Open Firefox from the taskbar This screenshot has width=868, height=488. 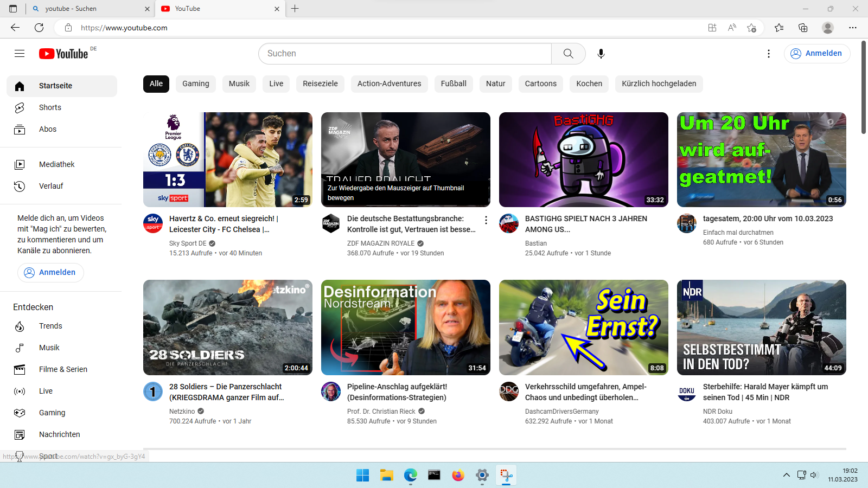[x=458, y=476]
